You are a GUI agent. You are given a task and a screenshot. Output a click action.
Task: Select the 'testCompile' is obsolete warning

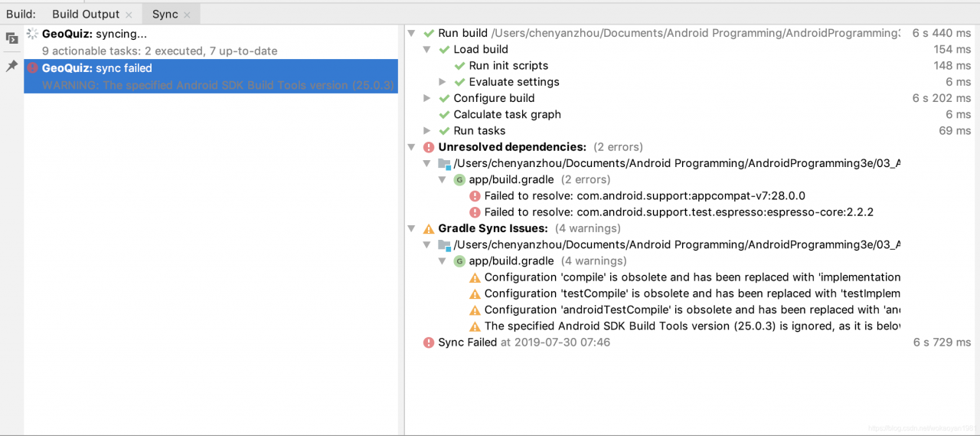tap(692, 293)
